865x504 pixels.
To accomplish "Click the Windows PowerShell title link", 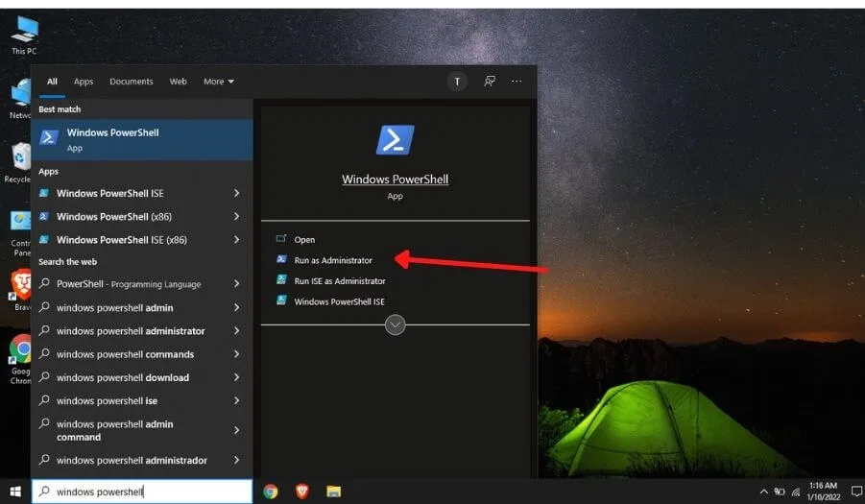I will pyautogui.click(x=395, y=180).
